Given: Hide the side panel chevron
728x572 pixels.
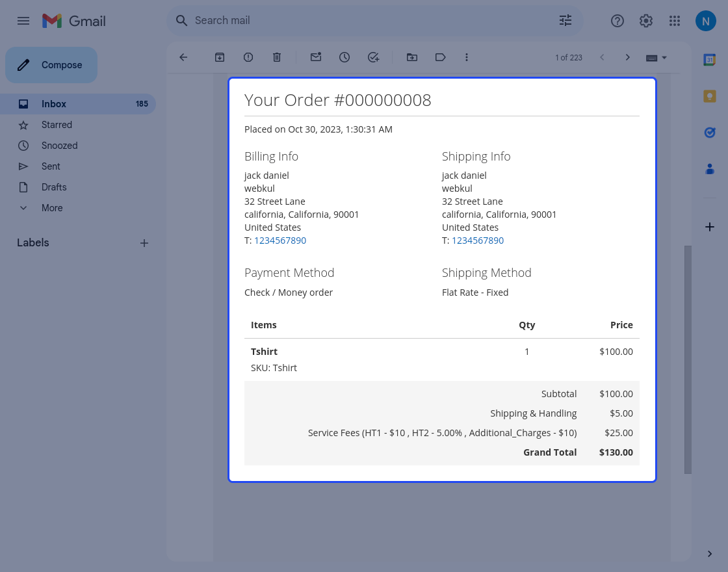Looking at the screenshot, I should (x=709, y=553).
